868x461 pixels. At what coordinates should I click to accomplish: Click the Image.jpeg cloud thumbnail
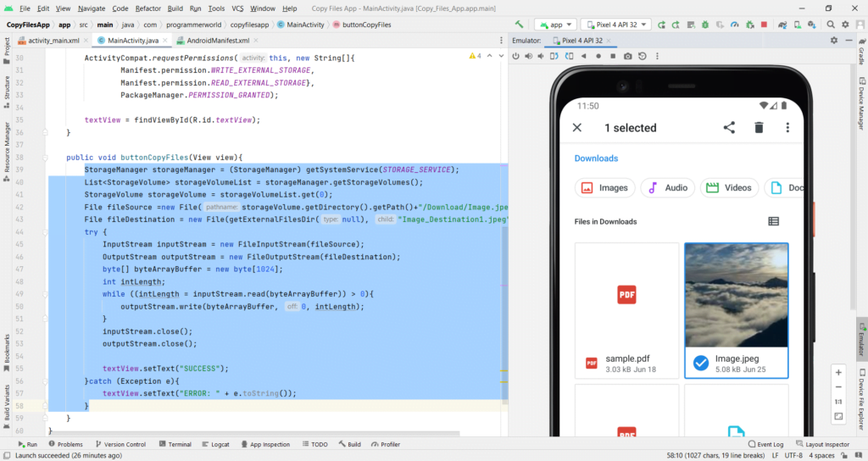tap(737, 296)
